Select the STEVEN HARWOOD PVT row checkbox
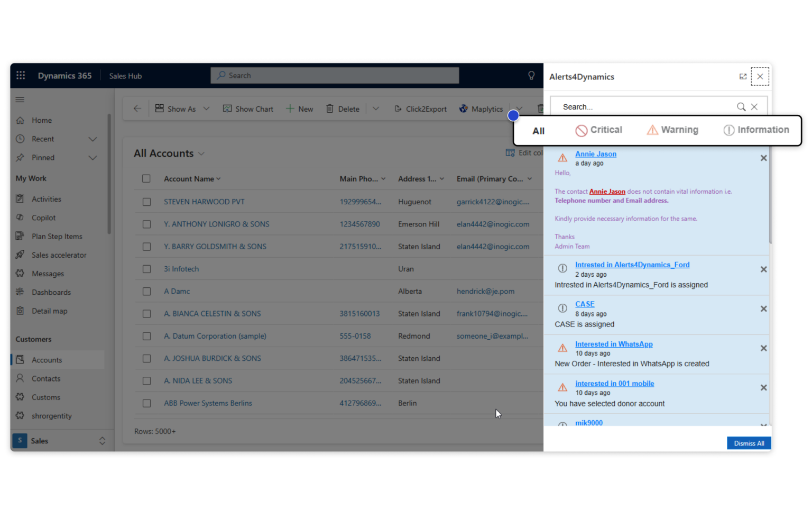The image size is (812, 508). (146, 202)
